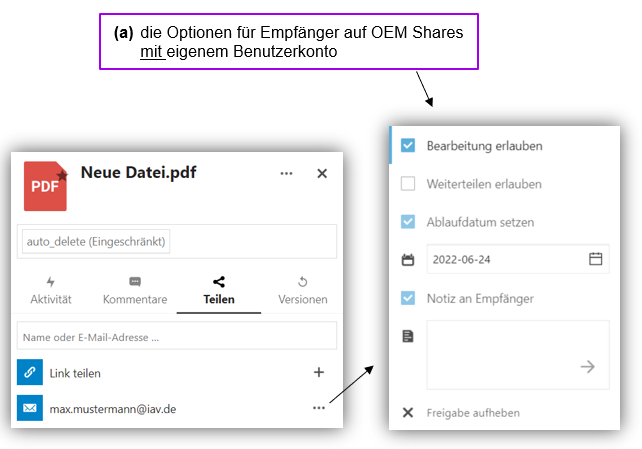Viewport: 642px width, 449px height.
Task: Toggle the Ablaufdatum setzen checkbox
Action: tap(408, 222)
